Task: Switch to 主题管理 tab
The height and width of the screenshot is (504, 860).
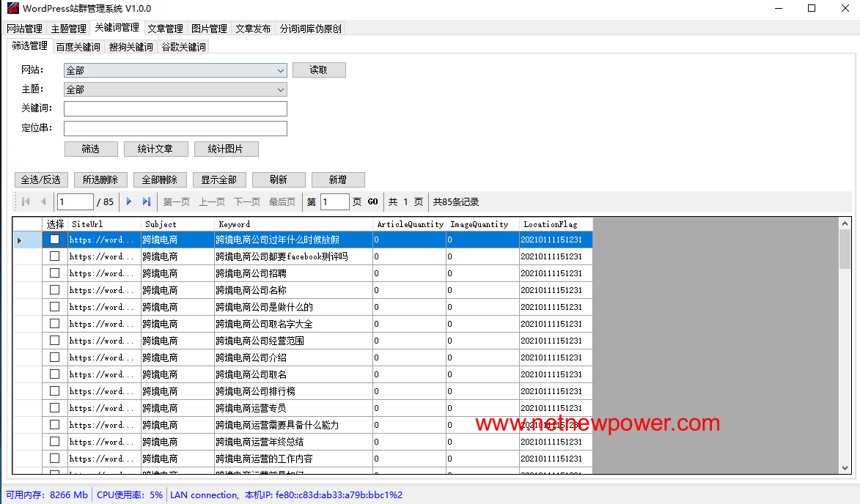Action: pos(69,29)
